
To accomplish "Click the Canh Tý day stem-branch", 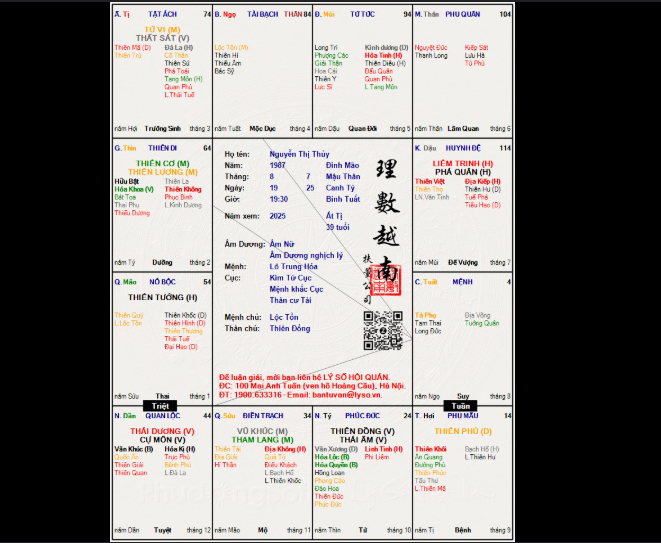I will pyautogui.click(x=340, y=188).
